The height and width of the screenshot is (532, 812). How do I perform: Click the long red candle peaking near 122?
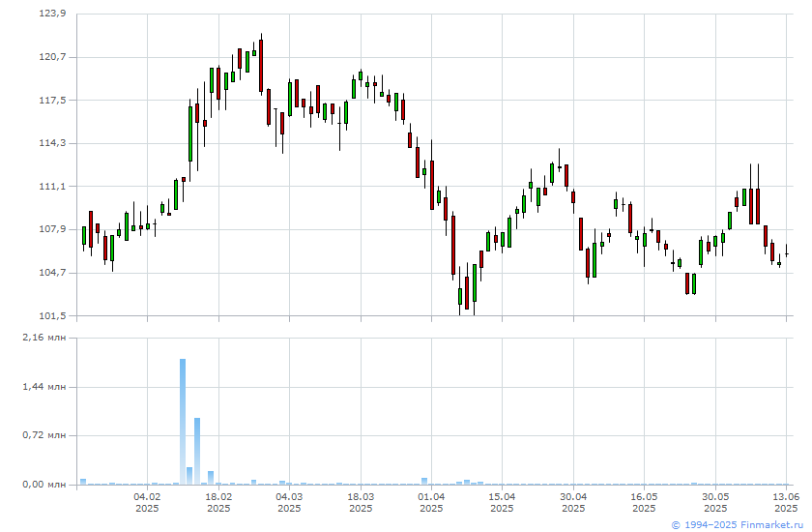pos(261,65)
